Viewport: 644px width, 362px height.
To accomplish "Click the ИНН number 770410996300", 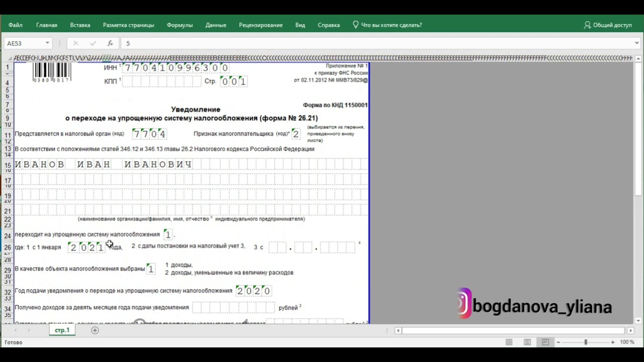I will (x=176, y=67).
